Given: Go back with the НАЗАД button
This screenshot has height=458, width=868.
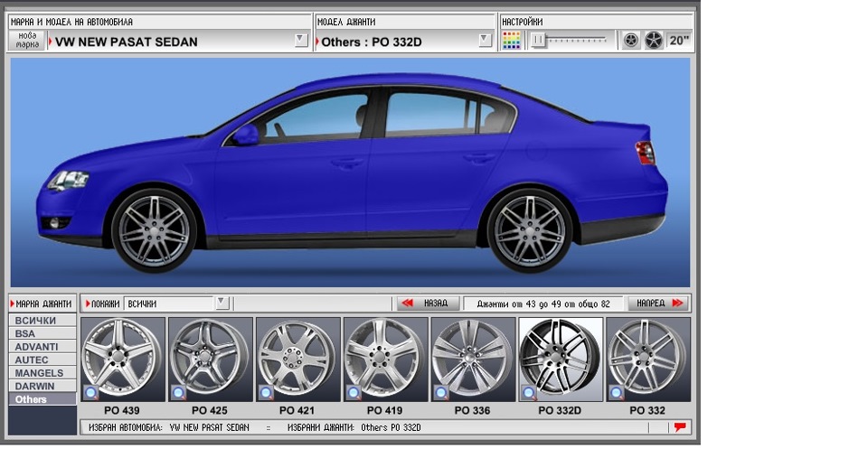Looking at the screenshot, I should click(x=429, y=304).
